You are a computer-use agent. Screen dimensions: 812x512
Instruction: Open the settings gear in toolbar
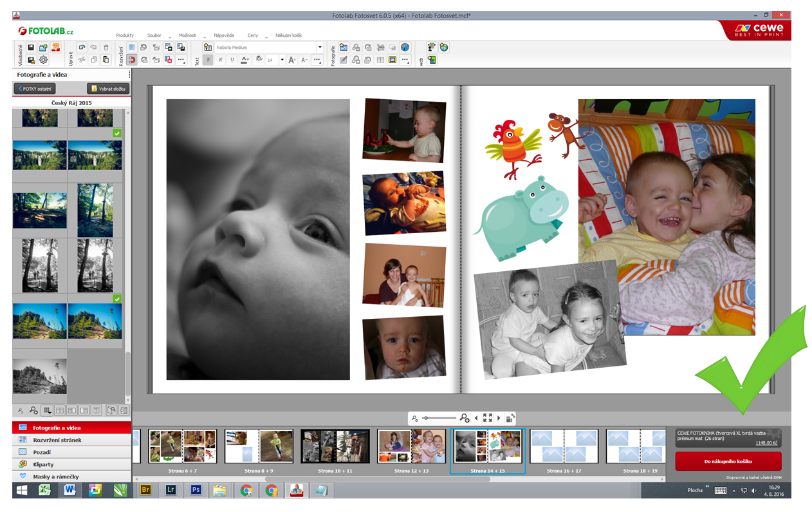pyautogui.click(x=43, y=60)
